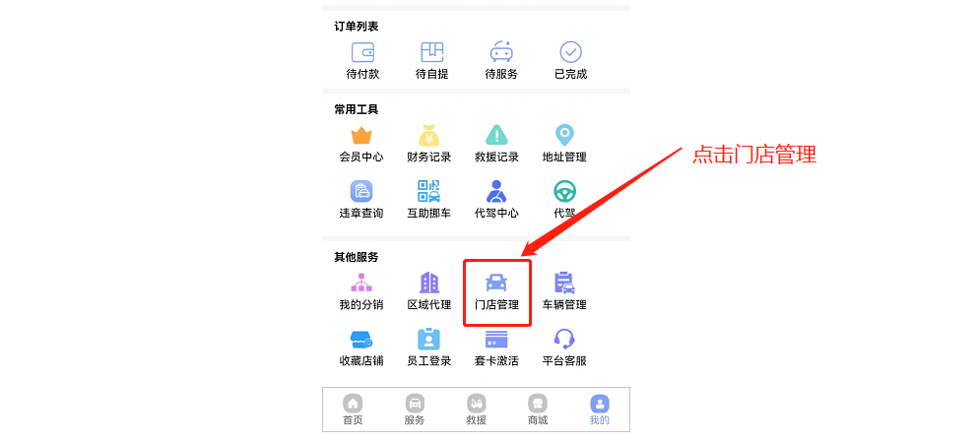The width and height of the screenshot is (980, 442).
Task: Open the 待付款 pending payment orders icon
Action: click(362, 52)
